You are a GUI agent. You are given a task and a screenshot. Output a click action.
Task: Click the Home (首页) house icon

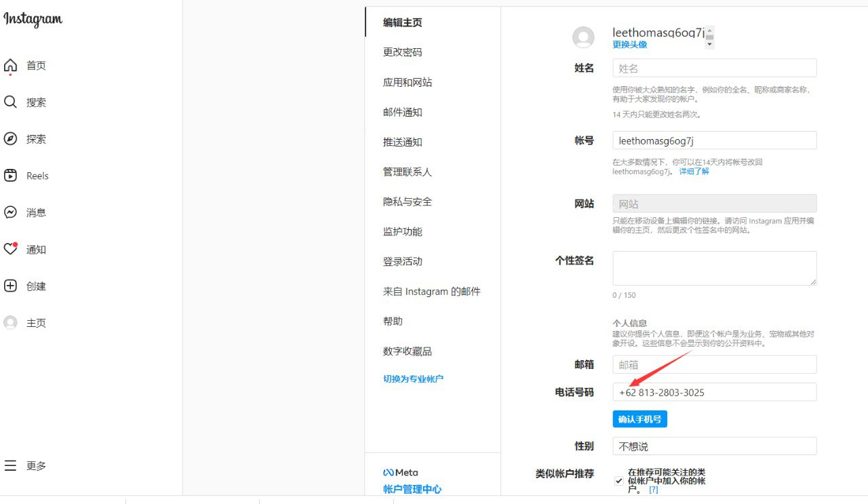(10, 66)
